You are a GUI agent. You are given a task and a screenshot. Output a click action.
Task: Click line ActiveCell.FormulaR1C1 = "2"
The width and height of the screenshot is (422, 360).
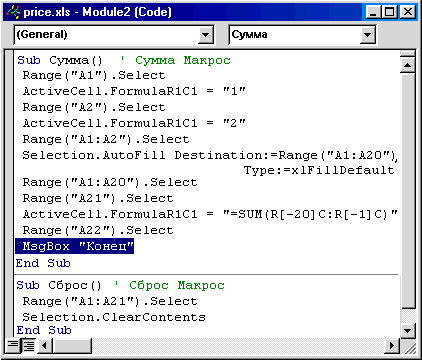[134, 123]
